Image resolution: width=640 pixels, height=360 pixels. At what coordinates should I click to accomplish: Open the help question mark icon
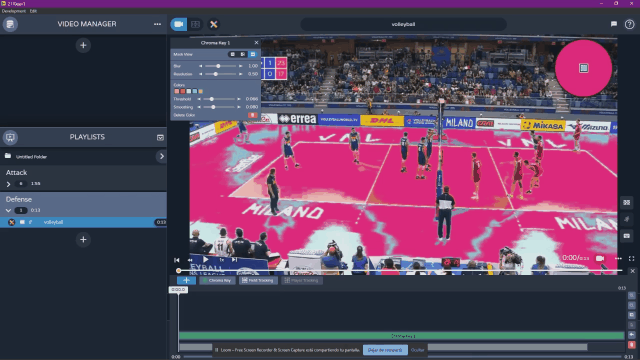(629, 24)
